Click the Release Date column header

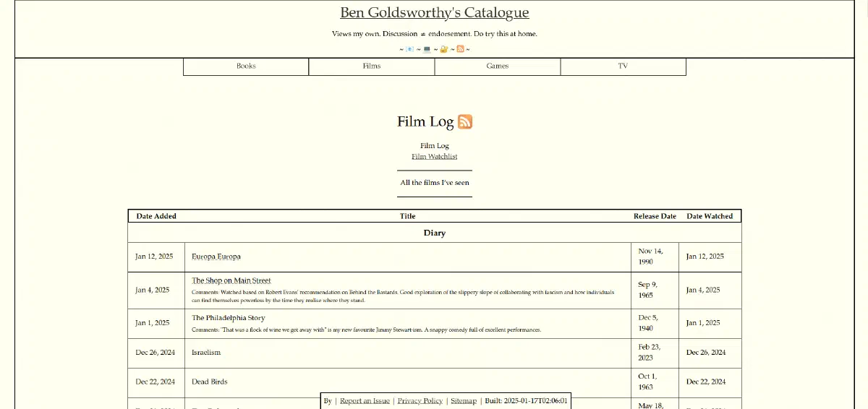pyautogui.click(x=655, y=216)
